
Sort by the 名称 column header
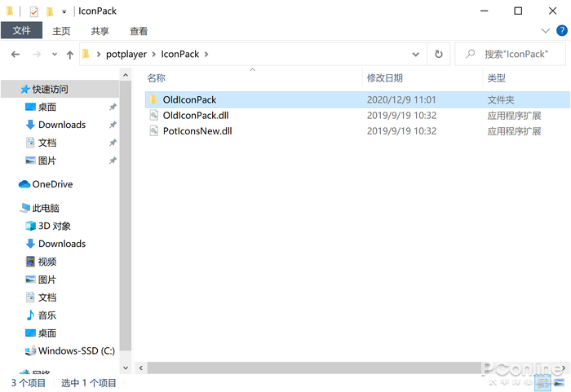click(157, 78)
